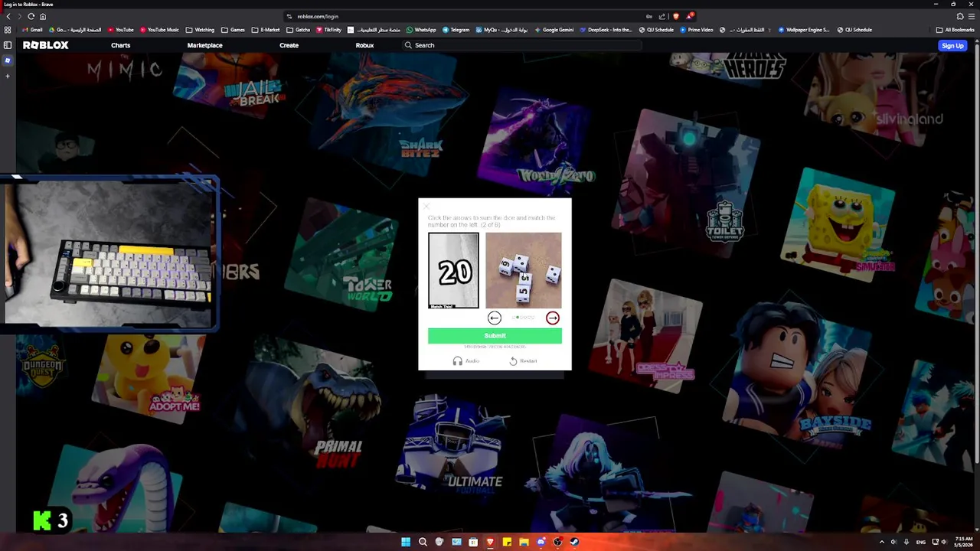
Task: Go back in the browser
Action: [8, 16]
